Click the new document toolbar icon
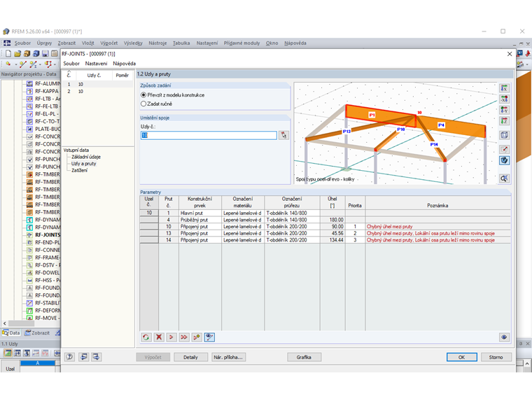Image resolution: width=532 pixels, height=399 pixels. [x=8, y=54]
